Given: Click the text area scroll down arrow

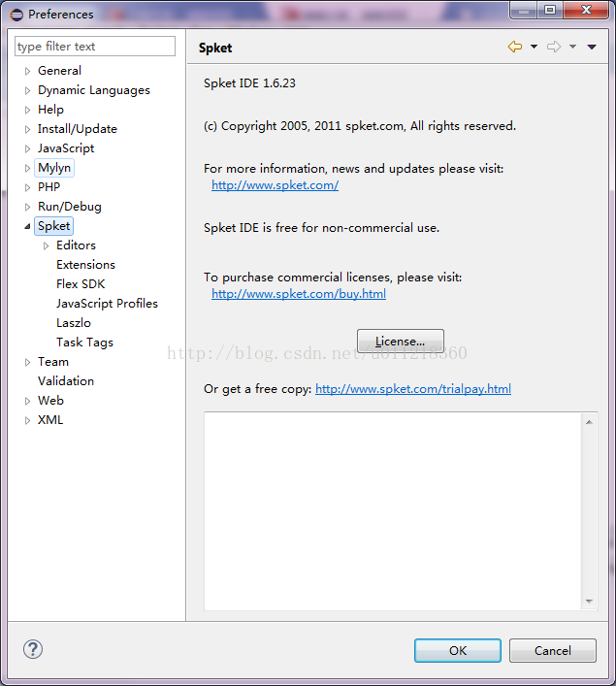Looking at the screenshot, I should pyautogui.click(x=589, y=602).
